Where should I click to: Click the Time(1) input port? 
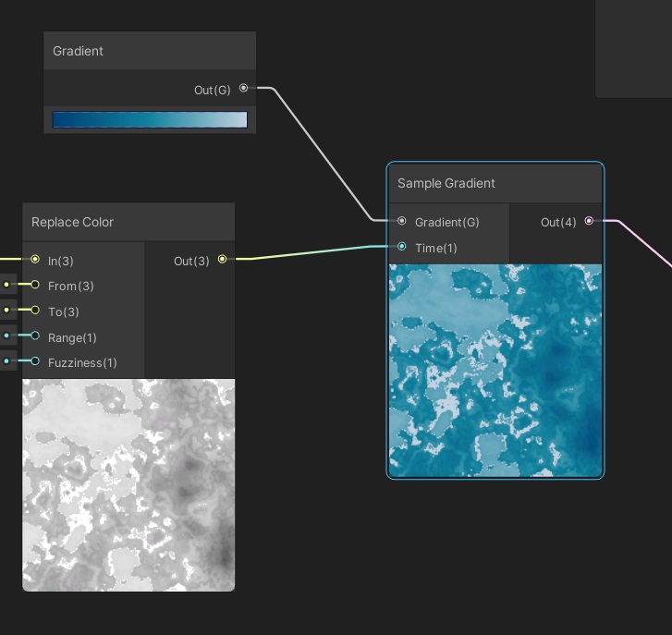pyautogui.click(x=401, y=247)
